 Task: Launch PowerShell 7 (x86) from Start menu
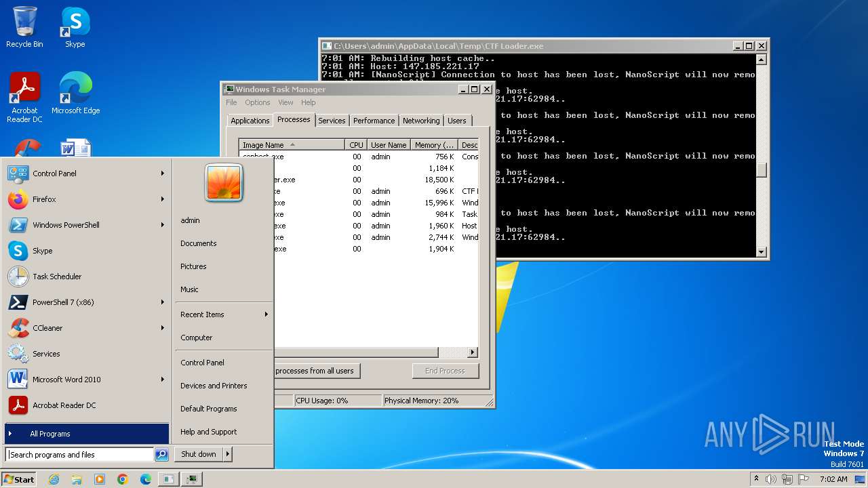[x=86, y=302]
